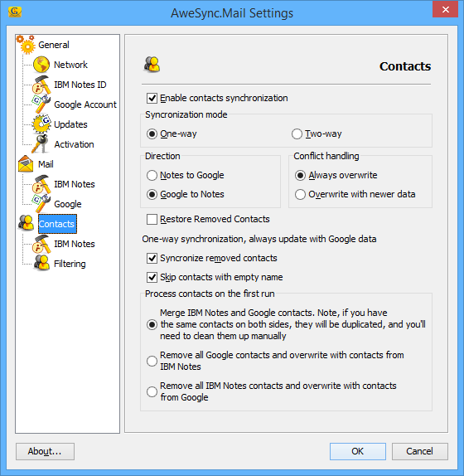Confirm settings with OK
Viewport: 464px width, 476px height.
coord(358,451)
